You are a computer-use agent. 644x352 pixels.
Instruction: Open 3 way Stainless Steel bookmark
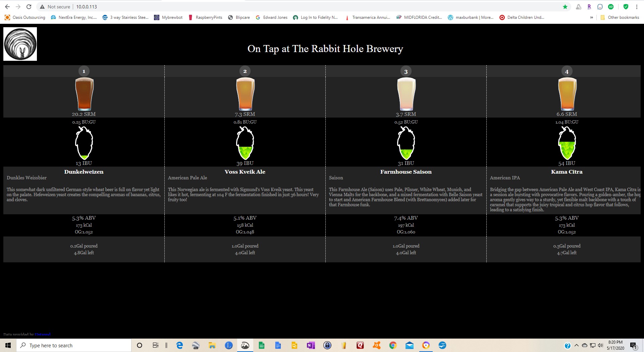pos(125,17)
